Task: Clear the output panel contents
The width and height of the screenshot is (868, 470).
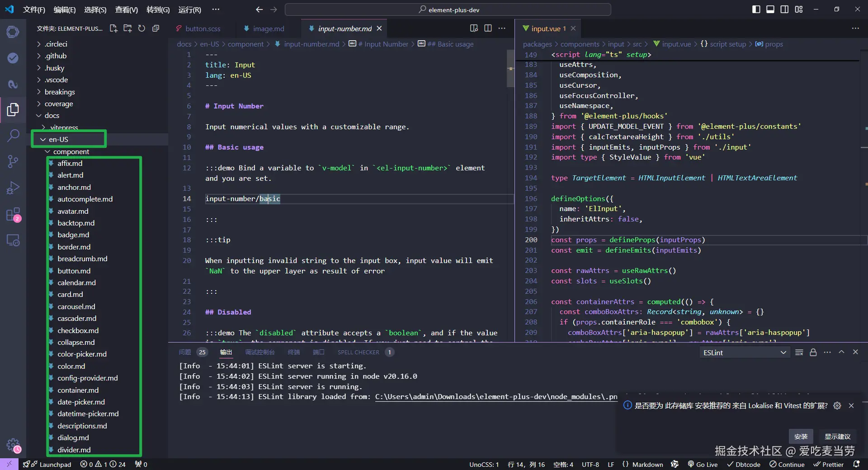Action: [x=799, y=352]
